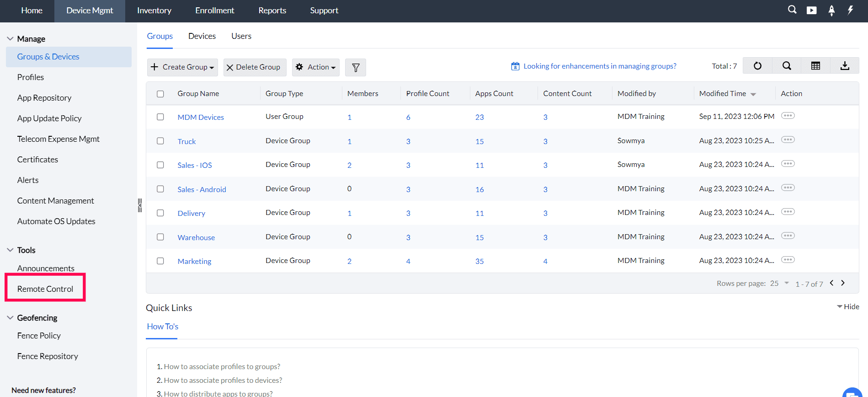Open the Action dropdown menu
The height and width of the screenshot is (397, 868).
coord(316,67)
